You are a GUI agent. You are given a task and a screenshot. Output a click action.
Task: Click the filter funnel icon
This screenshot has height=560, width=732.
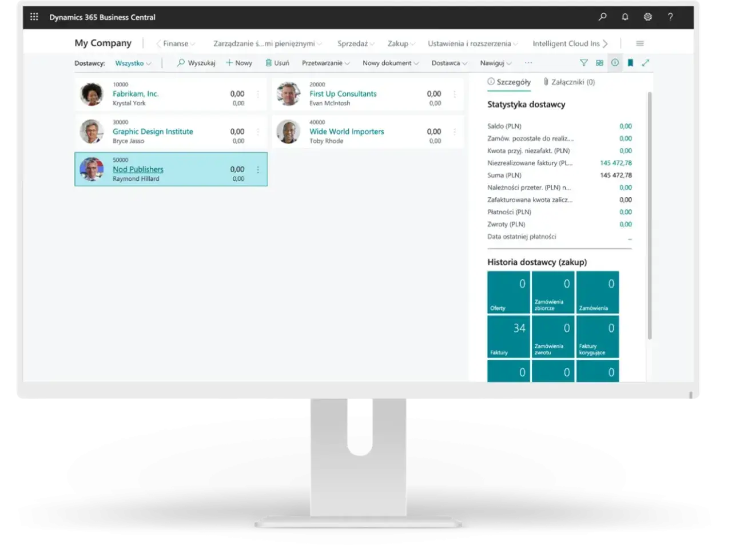(584, 63)
